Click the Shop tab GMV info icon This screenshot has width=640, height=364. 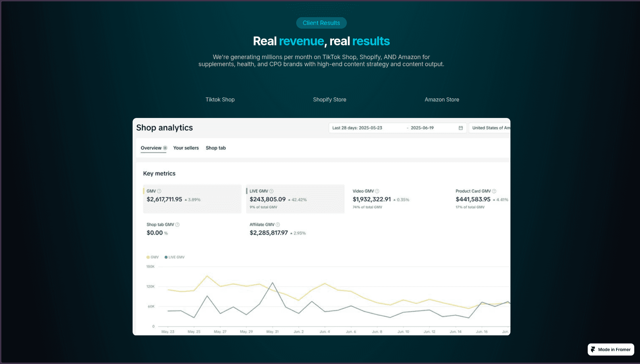tap(177, 224)
